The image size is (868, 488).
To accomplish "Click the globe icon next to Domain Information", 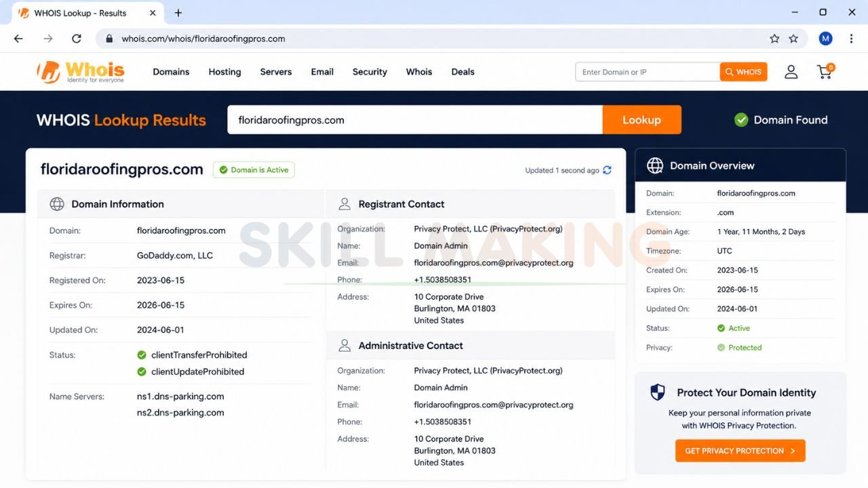I will [57, 204].
